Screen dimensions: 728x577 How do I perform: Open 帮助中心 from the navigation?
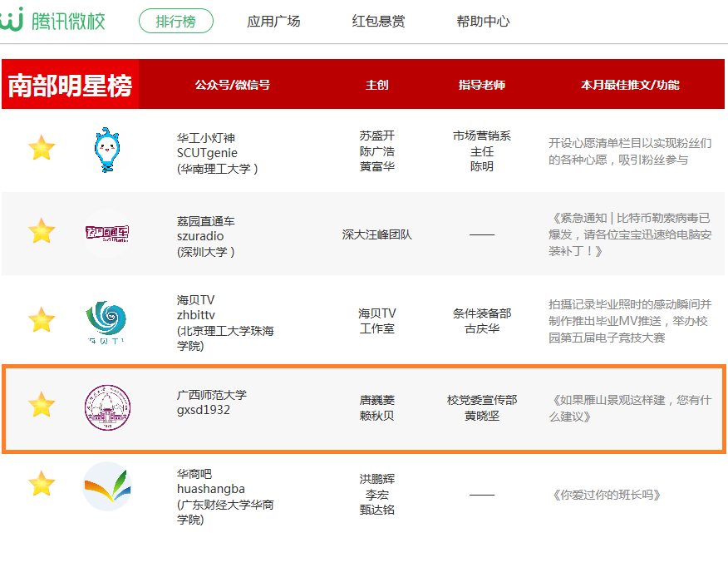[483, 22]
